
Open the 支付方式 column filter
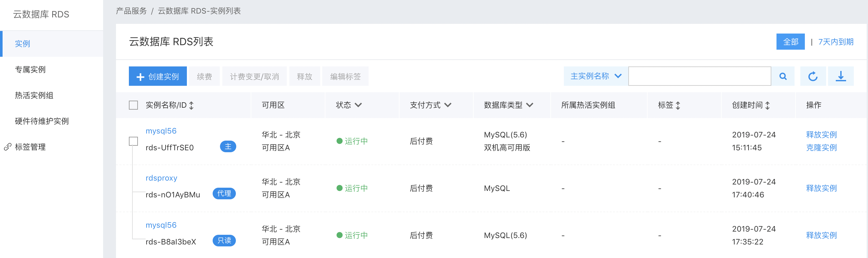coord(448,105)
